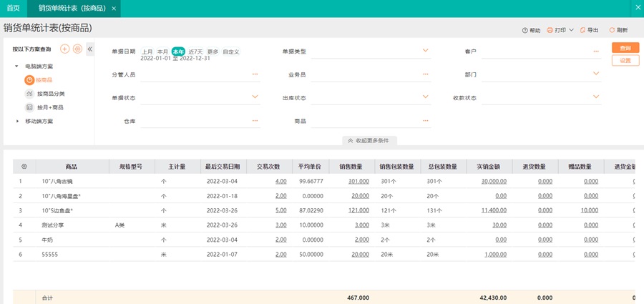Open 业务员 selector ellipsis icon

click(x=426, y=74)
